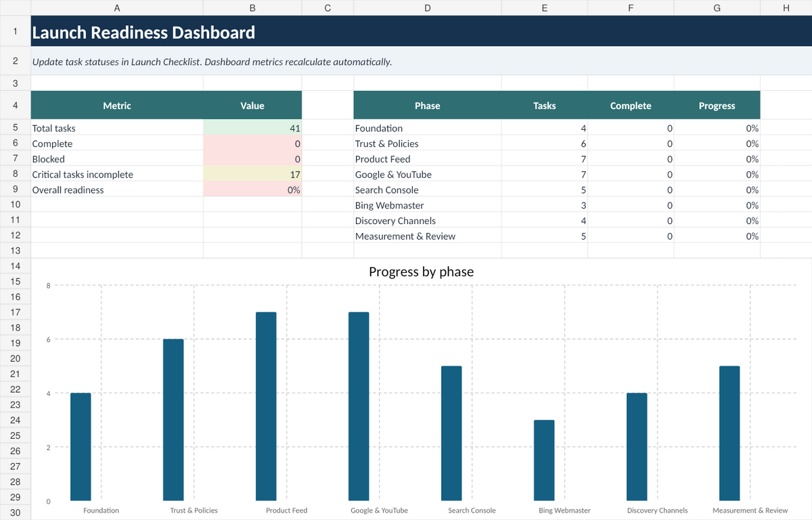The height and width of the screenshot is (520, 812).
Task: Select column B header
Action: point(252,8)
